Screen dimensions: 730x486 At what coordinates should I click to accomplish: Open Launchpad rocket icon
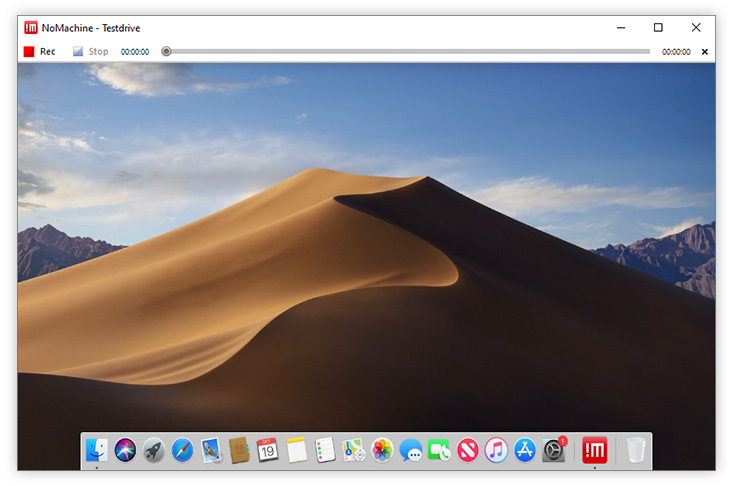(x=153, y=450)
